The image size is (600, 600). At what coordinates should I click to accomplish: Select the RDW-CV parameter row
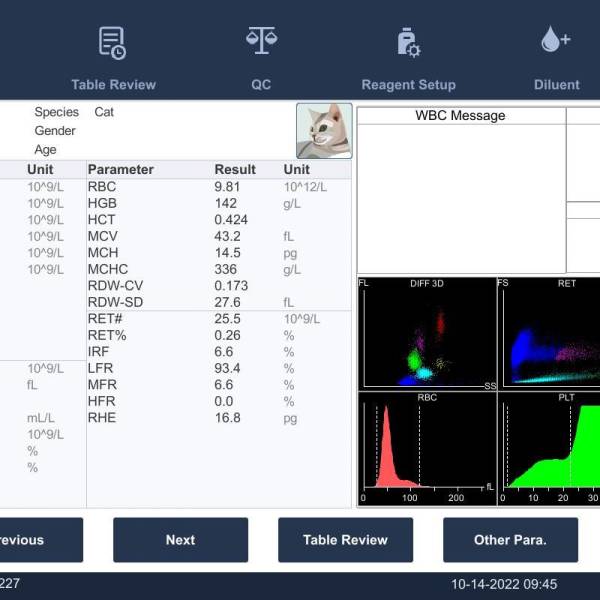point(219,285)
